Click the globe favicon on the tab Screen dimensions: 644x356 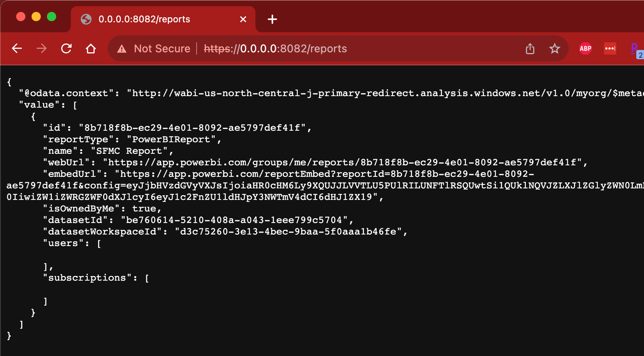(86, 19)
